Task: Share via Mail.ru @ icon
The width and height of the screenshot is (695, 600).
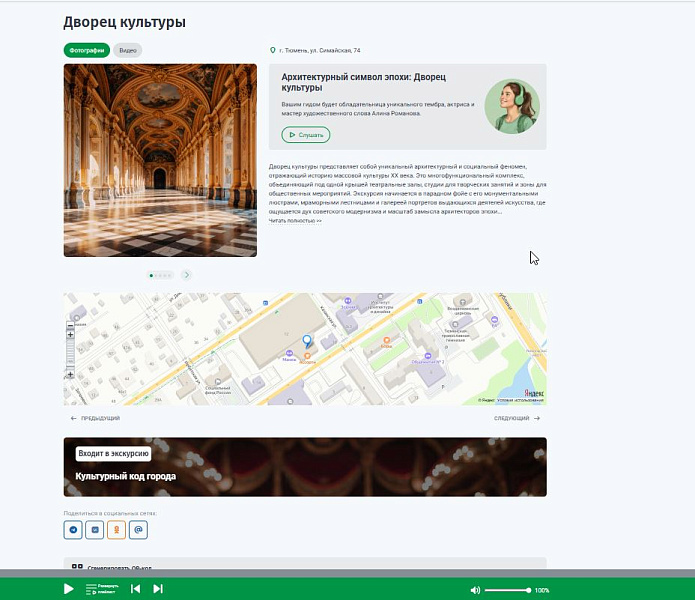Action: click(x=138, y=530)
